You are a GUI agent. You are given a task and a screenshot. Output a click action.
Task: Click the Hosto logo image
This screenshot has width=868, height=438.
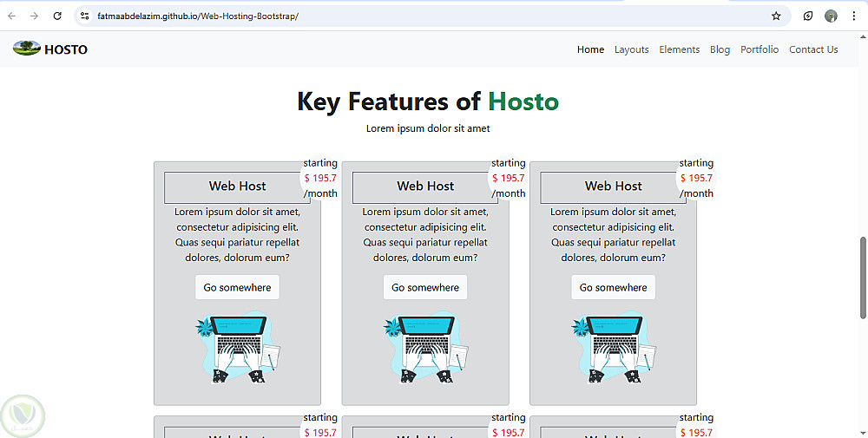point(27,48)
